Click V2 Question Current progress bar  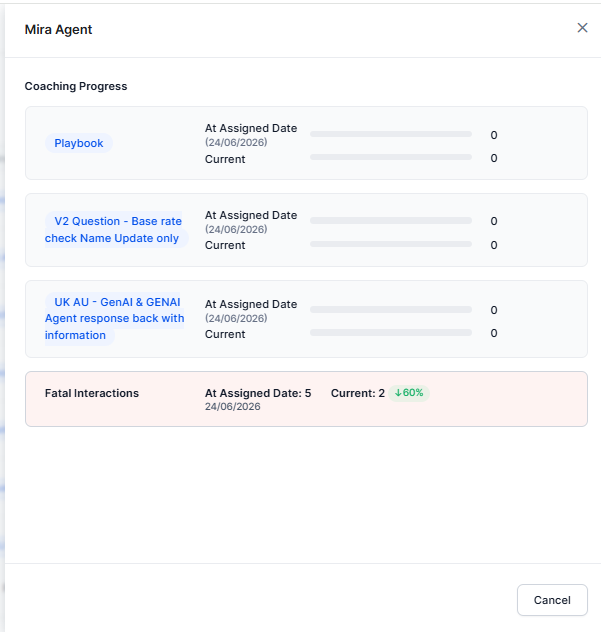pyautogui.click(x=391, y=244)
